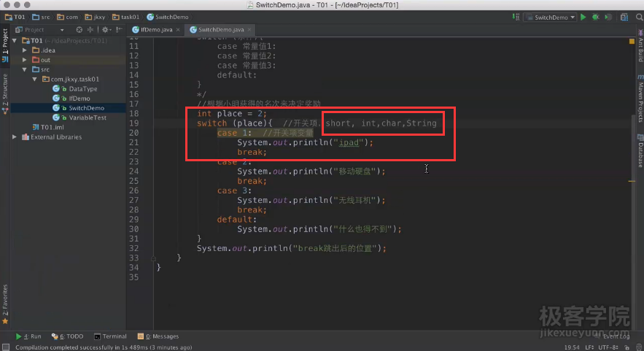Open the SwitchDemo run configuration dropdown
This screenshot has width=644, height=351.
point(551,17)
